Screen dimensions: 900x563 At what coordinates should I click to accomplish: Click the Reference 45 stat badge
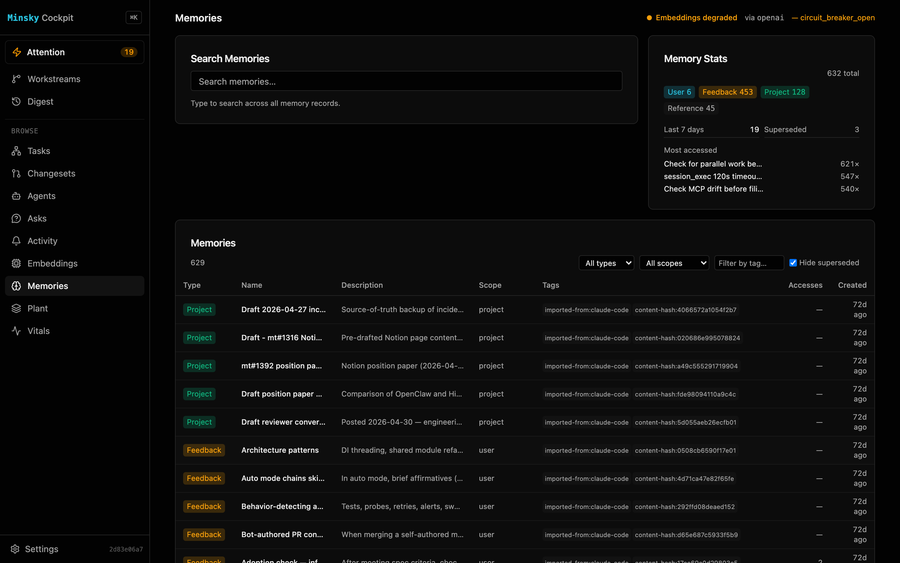690,108
